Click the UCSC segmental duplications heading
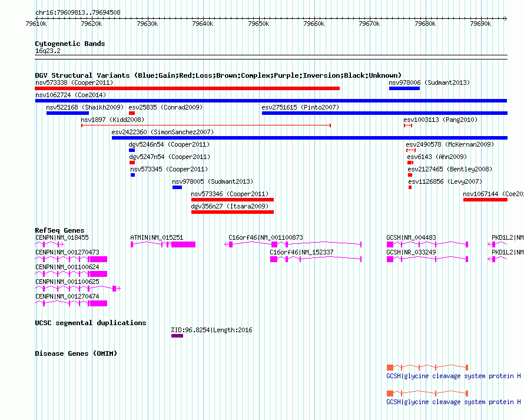This screenshot has width=524, height=420. click(91, 323)
